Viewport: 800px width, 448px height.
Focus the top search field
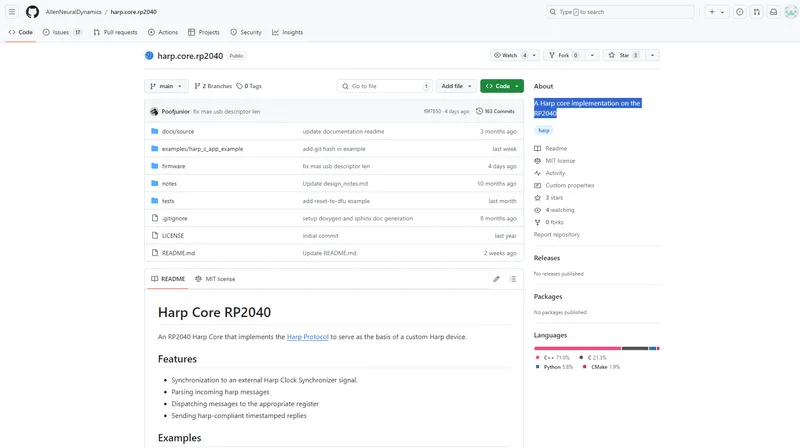point(620,12)
